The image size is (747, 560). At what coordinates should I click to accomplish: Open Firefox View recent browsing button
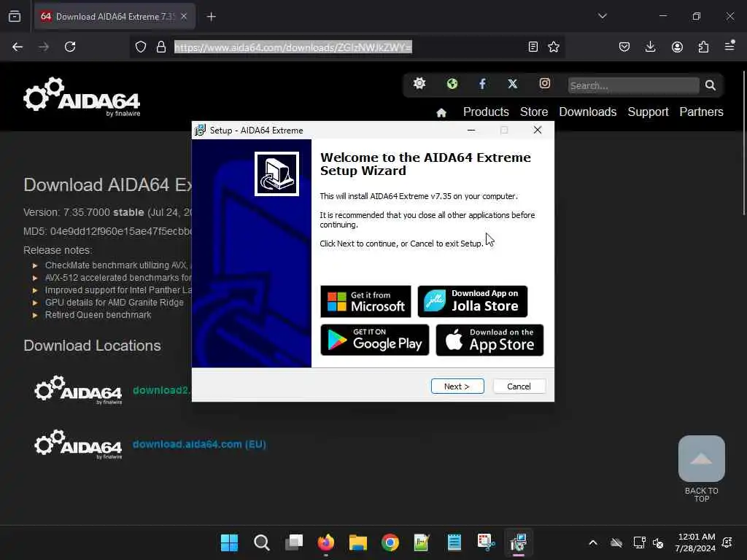click(15, 16)
